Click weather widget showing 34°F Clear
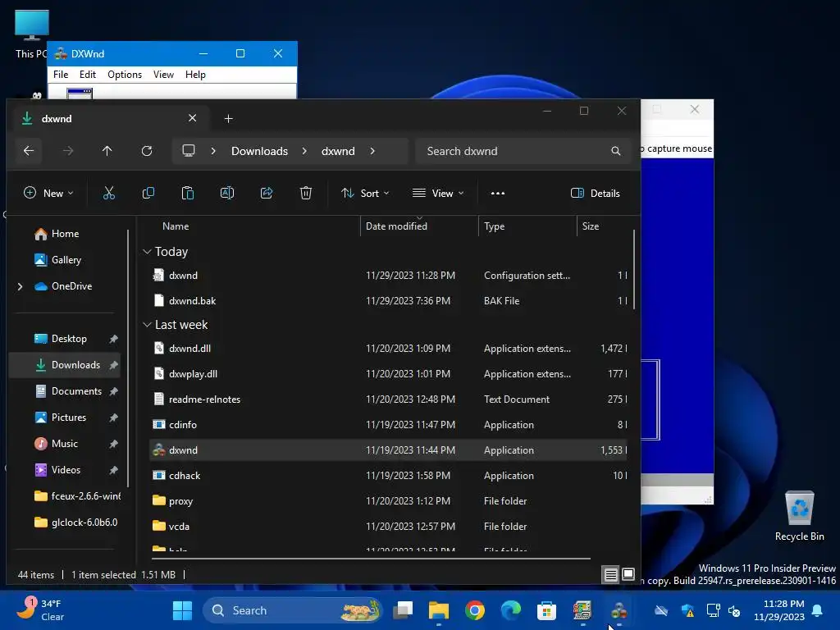Viewport: 840px width, 630px height. (x=41, y=610)
